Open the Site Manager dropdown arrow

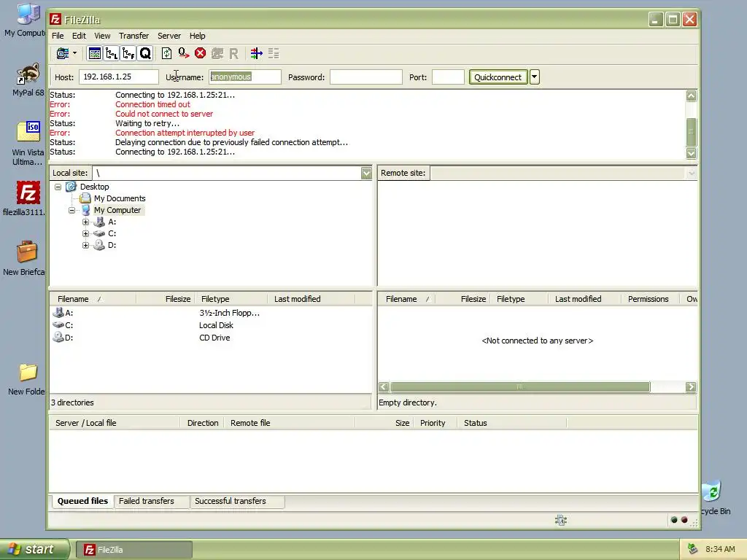tap(75, 53)
